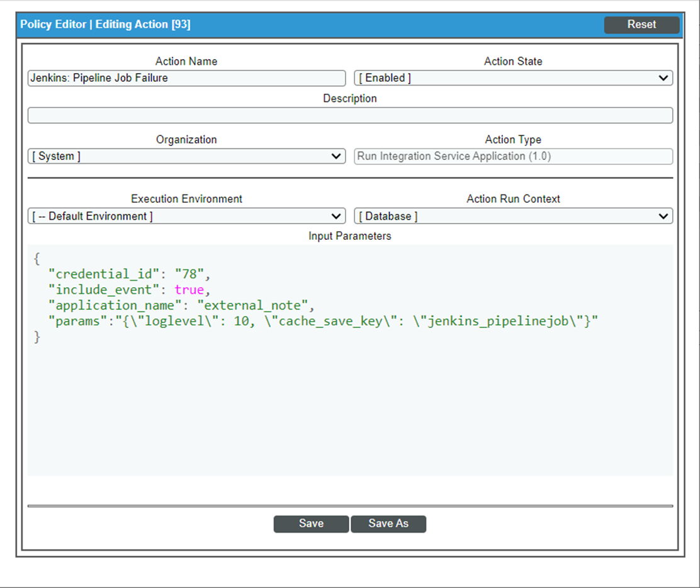Click the Action Type field

(514, 156)
